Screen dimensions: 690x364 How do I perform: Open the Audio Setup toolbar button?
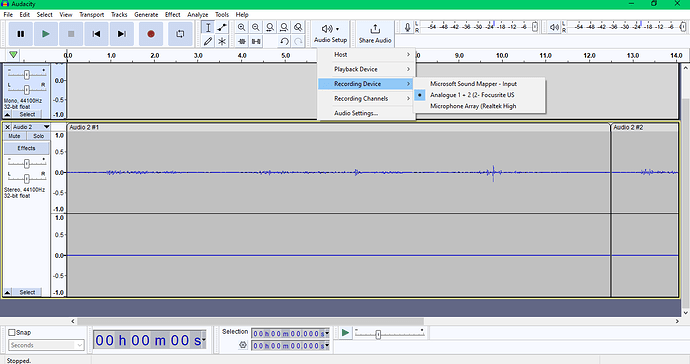click(330, 34)
